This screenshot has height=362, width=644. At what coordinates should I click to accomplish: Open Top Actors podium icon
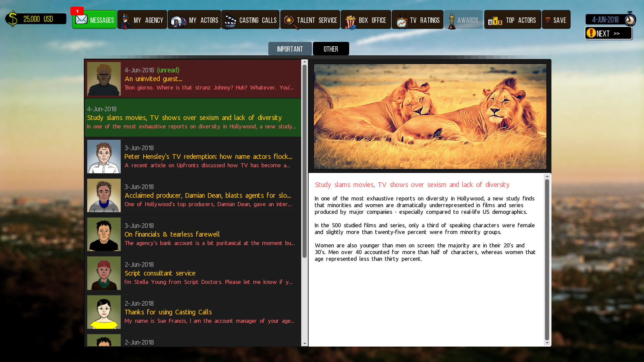click(495, 21)
